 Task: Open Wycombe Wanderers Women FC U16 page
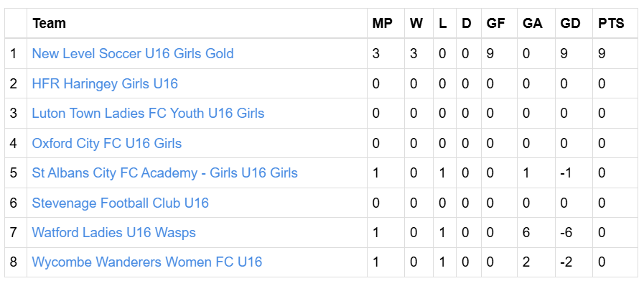click(x=147, y=262)
